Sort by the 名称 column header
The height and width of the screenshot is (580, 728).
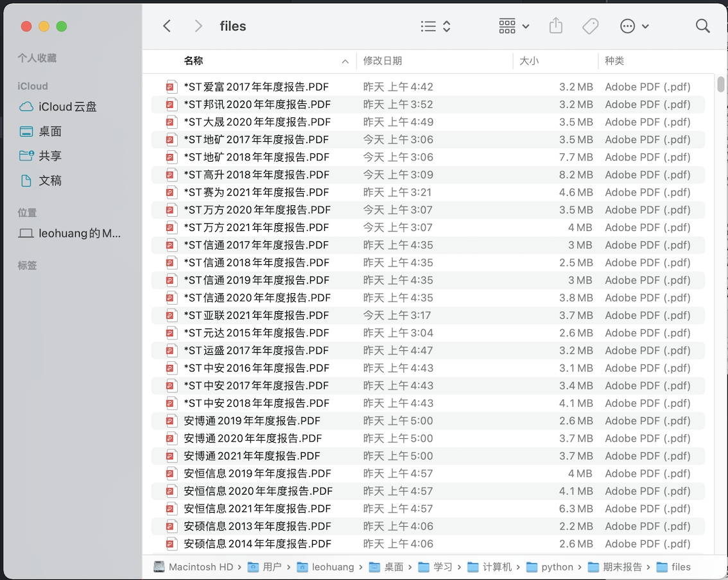(x=194, y=61)
